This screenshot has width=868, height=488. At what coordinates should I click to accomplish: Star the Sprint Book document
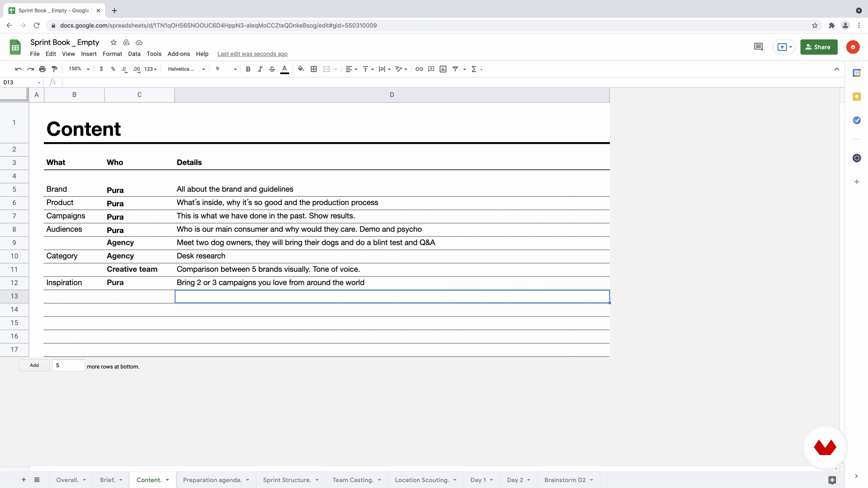pos(113,42)
